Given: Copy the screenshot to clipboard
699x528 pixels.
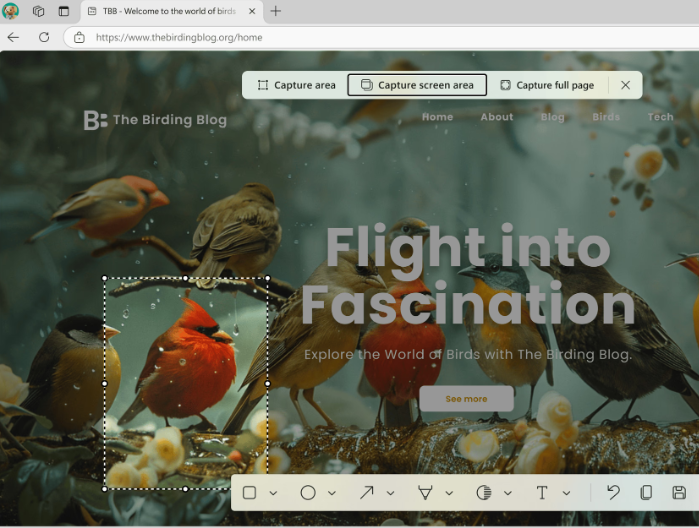Looking at the screenshot, I should click(646, 493).
